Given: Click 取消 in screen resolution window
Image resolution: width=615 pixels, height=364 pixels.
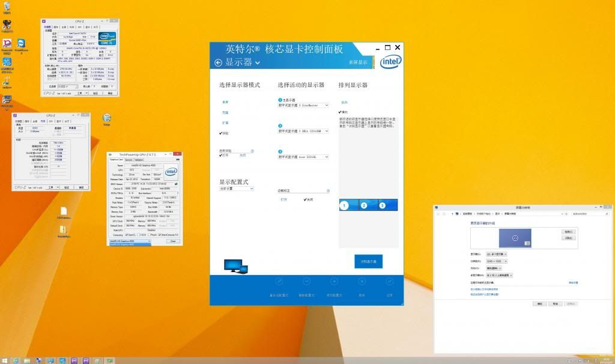Looking at the screenshot, I should [556, 304].
